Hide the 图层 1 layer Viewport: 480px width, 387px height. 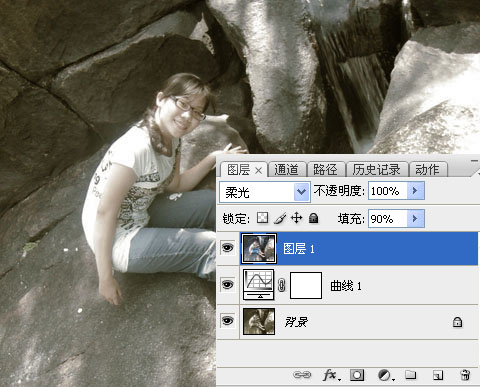(x=228, y=248)
